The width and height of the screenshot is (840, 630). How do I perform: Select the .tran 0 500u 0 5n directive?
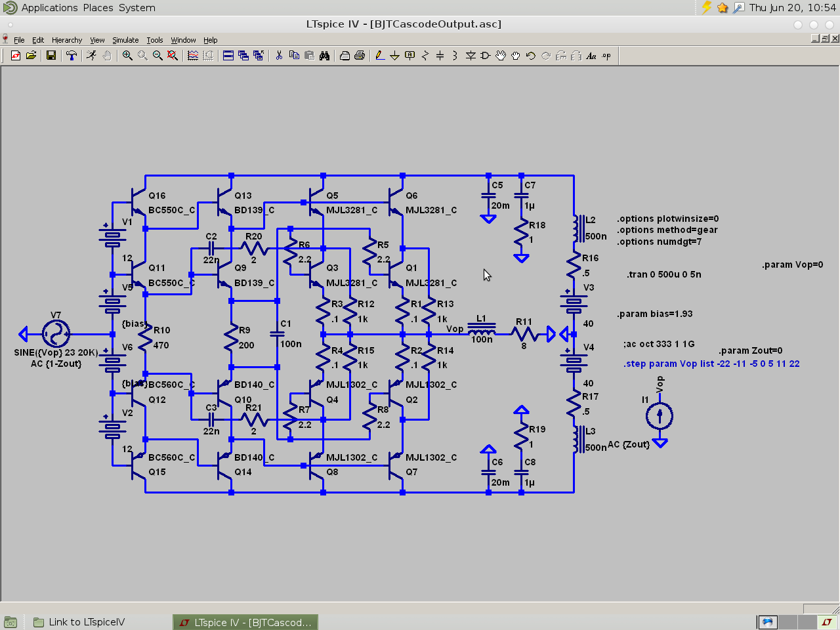pyautogui.click(x=664, y=274)
